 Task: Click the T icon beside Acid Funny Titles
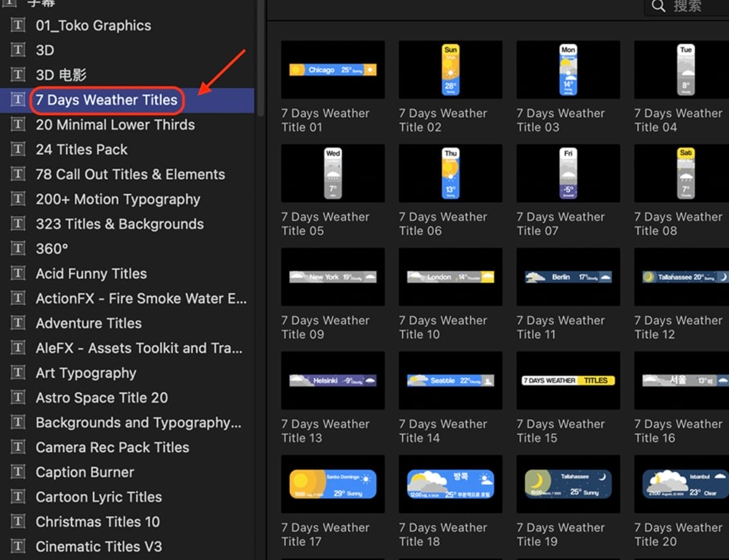18,274
